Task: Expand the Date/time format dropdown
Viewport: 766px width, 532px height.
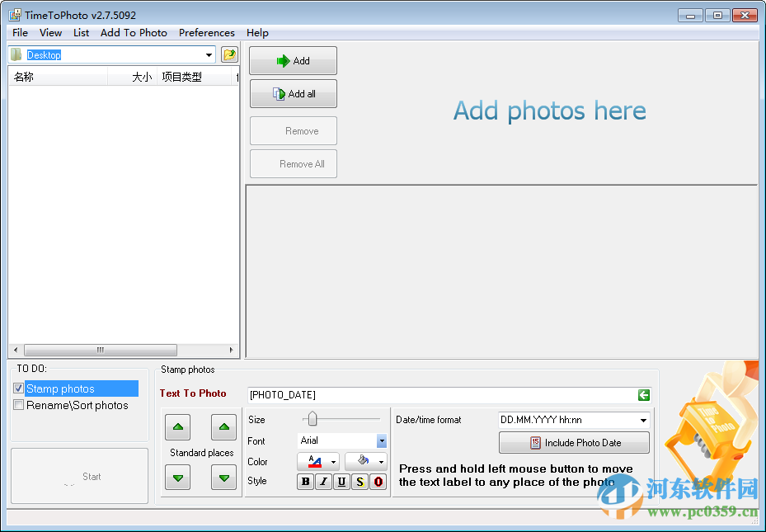Action: tap(644, 420)
